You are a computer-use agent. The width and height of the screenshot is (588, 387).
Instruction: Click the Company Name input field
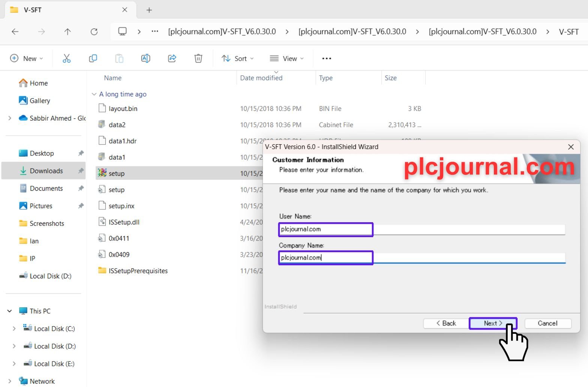click(422, 258)
